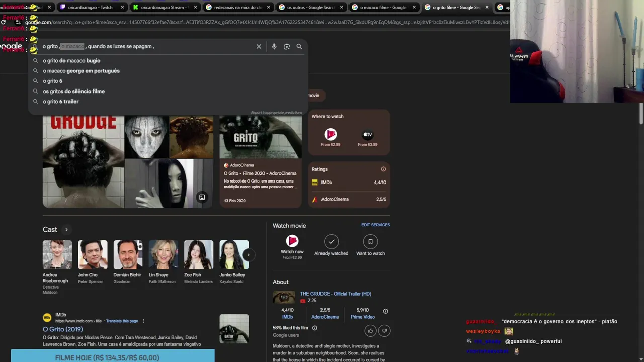Show more cast with carousel arrow
Viewport: 644px width, 362px height.
pos(248,255)
